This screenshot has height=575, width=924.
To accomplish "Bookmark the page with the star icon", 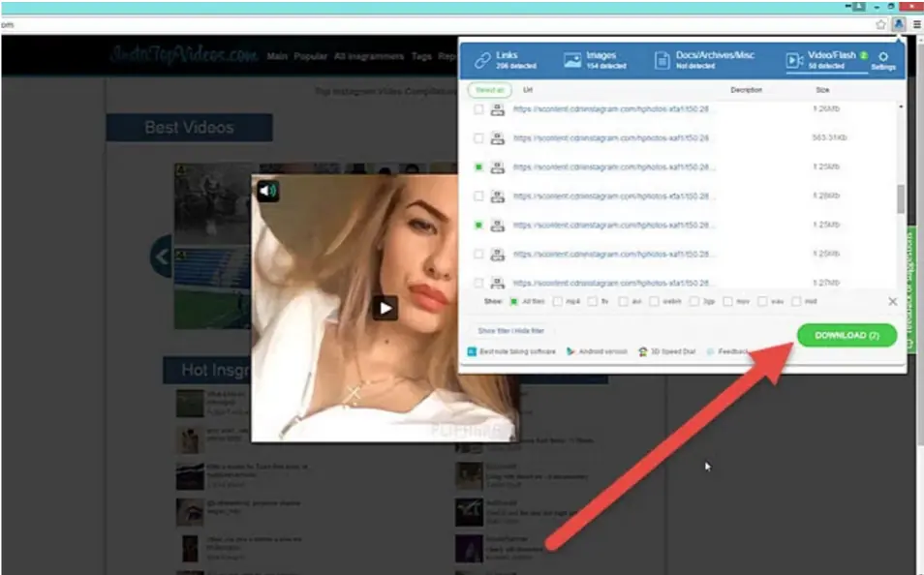I will 880,25.
